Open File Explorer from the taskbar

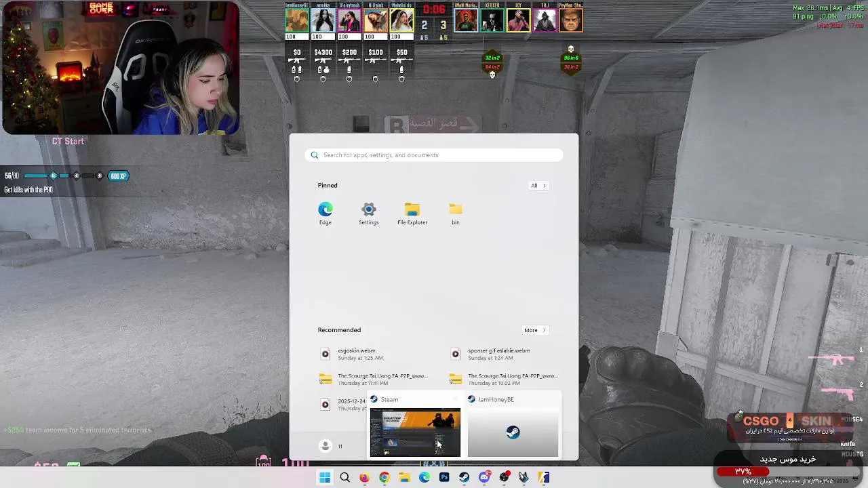point(404,478)
